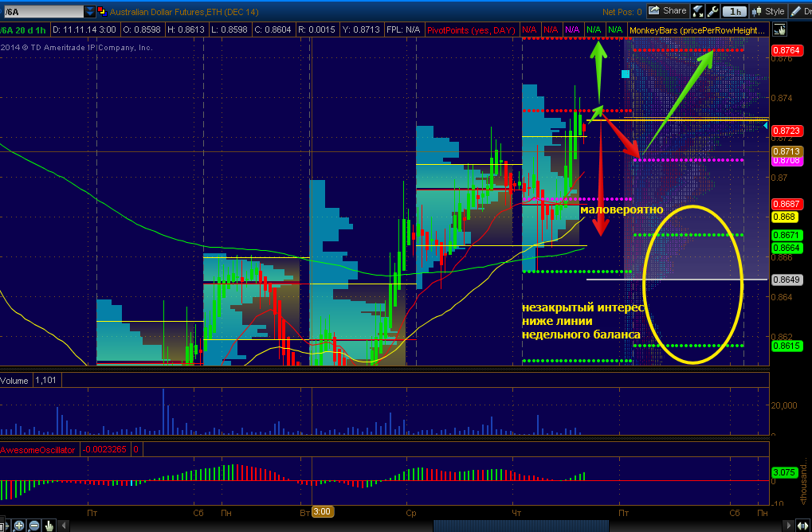This screenshot has width=812, height=532.
Task: Click the MonkeyBars study label
Action: (697, 30)
